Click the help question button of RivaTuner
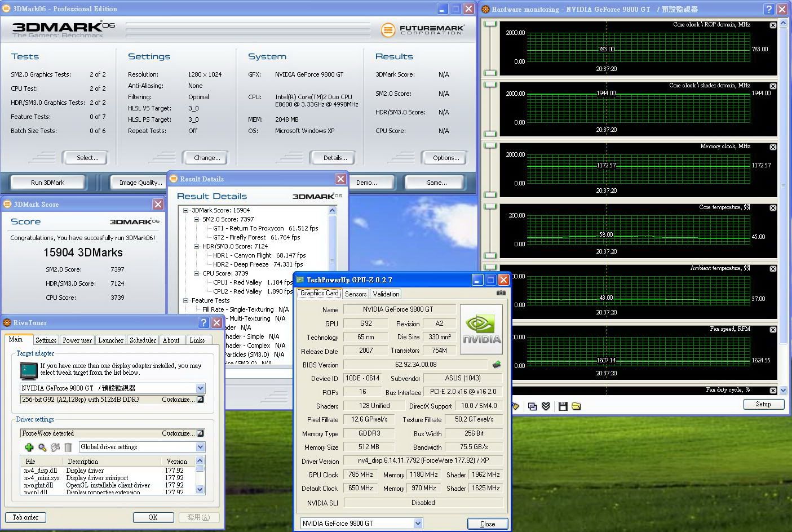This screenshot has width=792, height=532. pyautogui.click(x=203, y=323)
